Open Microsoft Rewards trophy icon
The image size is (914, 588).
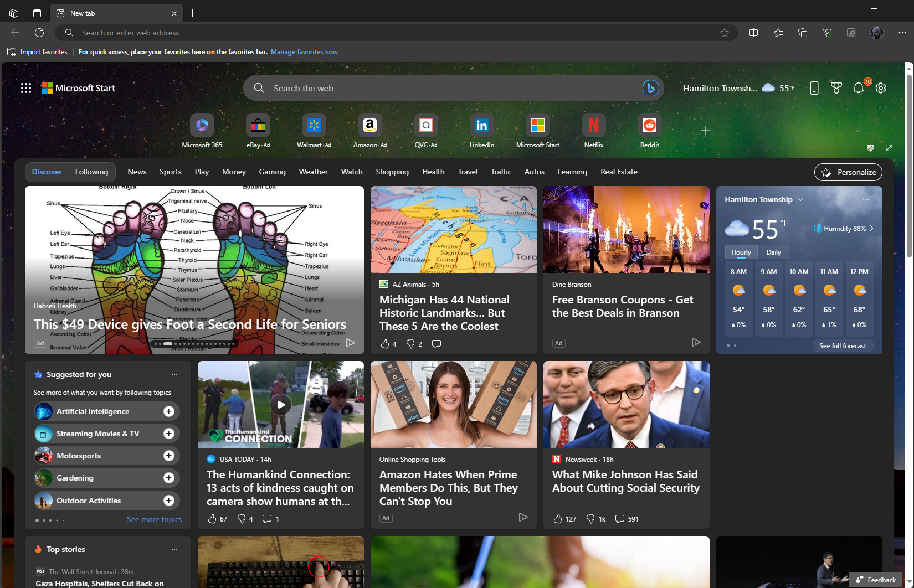coord(836,88)
